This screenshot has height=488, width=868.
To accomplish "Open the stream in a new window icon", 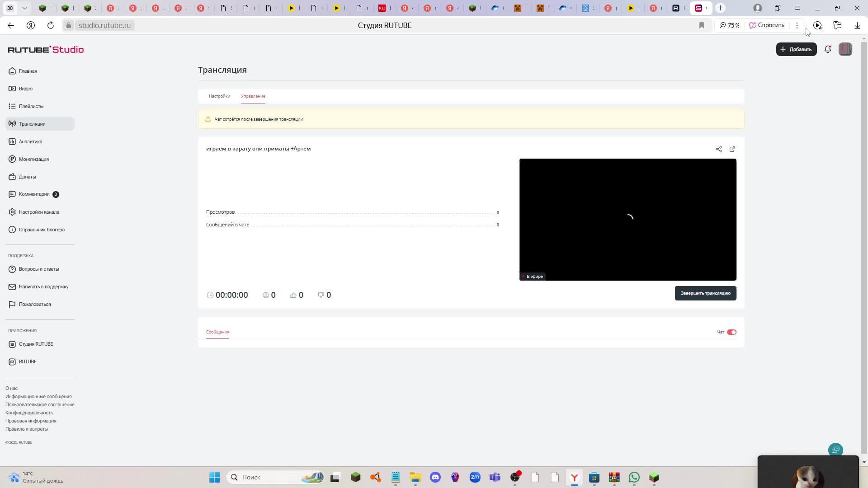I will [732, 149].
